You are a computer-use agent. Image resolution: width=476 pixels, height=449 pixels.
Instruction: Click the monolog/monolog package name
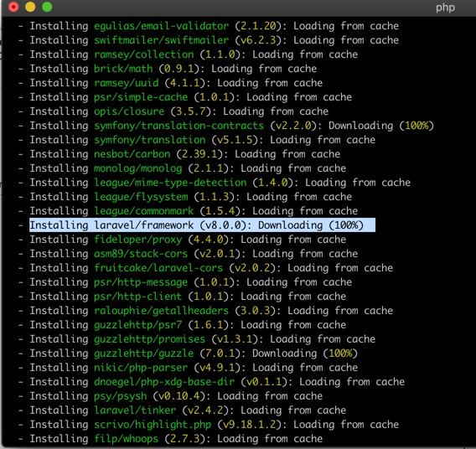coord(137,168)
